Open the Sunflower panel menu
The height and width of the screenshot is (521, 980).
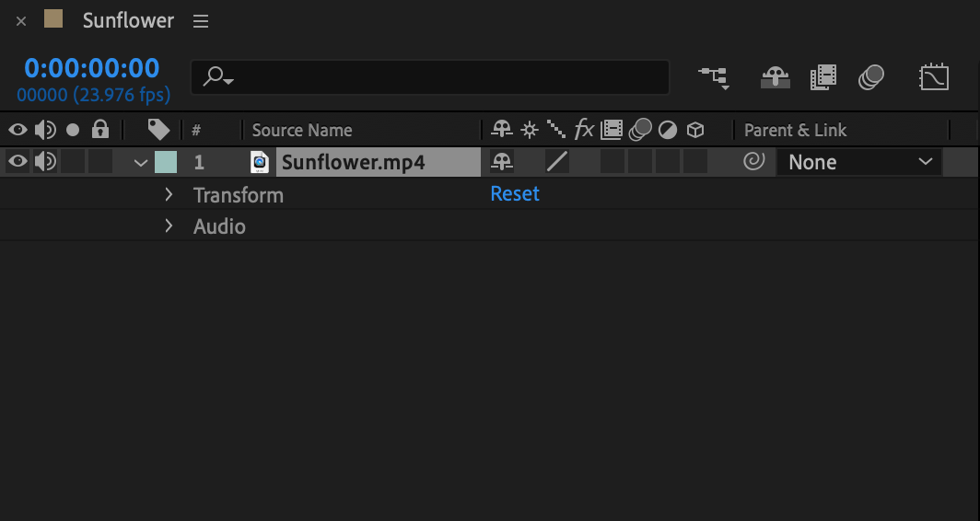tap(200, 21)
